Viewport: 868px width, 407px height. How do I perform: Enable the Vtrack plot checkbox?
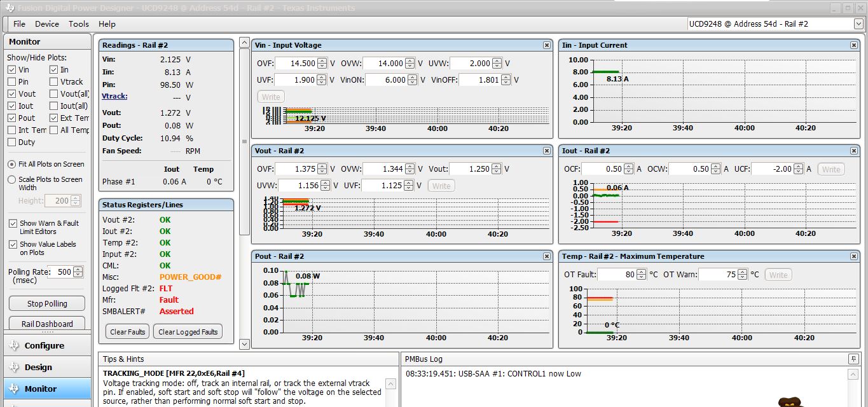54,81
